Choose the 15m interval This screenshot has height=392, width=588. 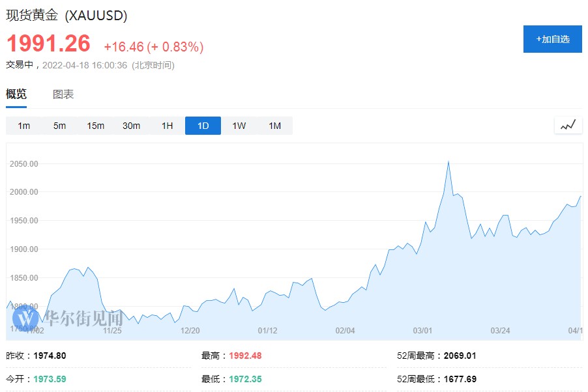pos(96,126)
